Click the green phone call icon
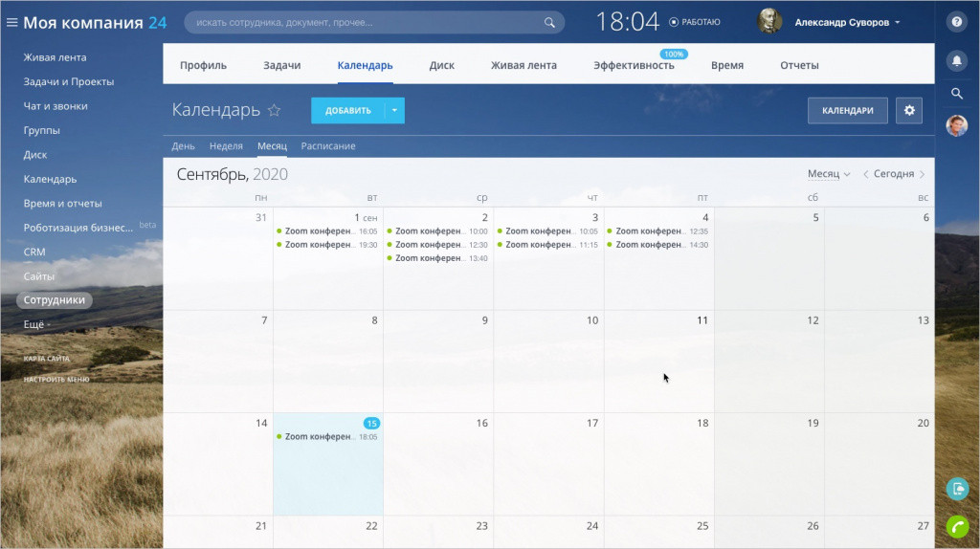Viewport: 980px width, 549px height. coord(957,526)
